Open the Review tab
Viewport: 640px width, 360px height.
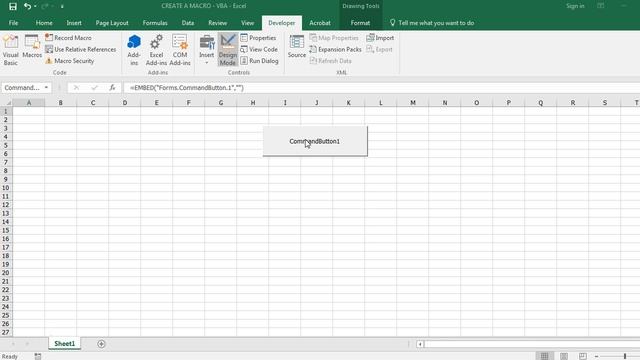point(218,23)
